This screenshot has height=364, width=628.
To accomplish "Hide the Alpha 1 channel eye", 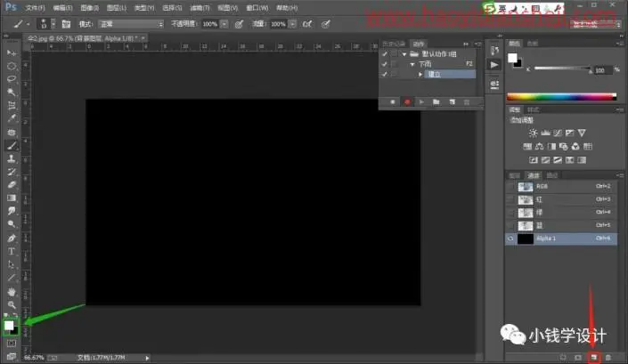I will 510,239.
